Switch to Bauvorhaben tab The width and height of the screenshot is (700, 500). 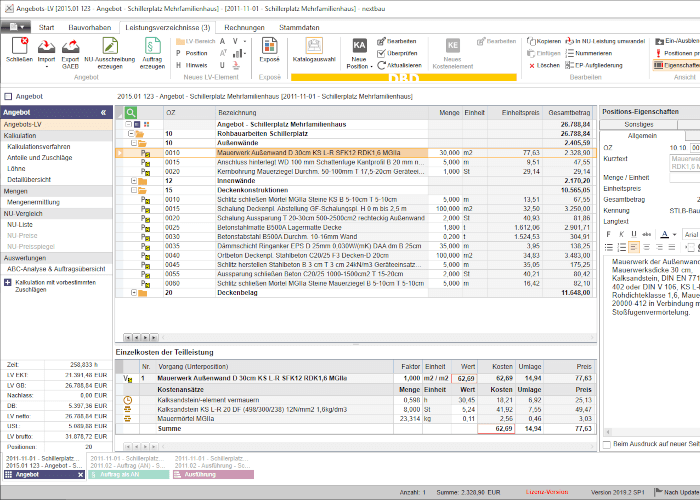[x=90, y=28]
